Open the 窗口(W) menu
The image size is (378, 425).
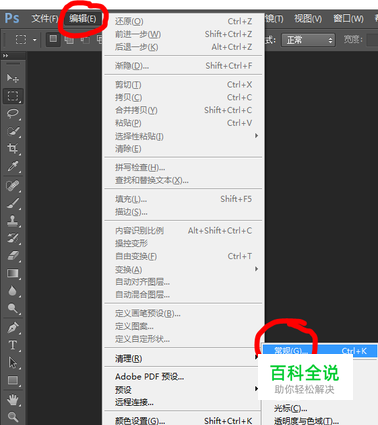[348, 19]
